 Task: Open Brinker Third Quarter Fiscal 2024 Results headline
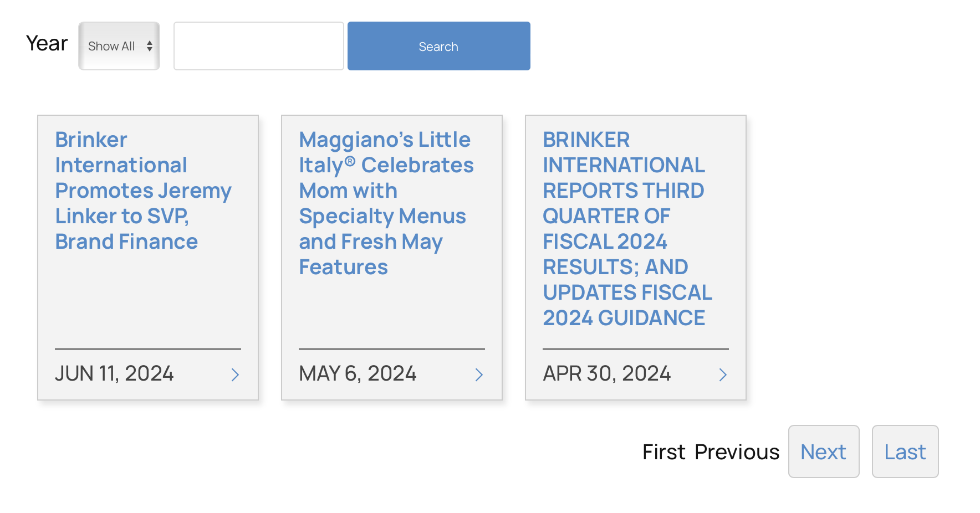[627, 228]
